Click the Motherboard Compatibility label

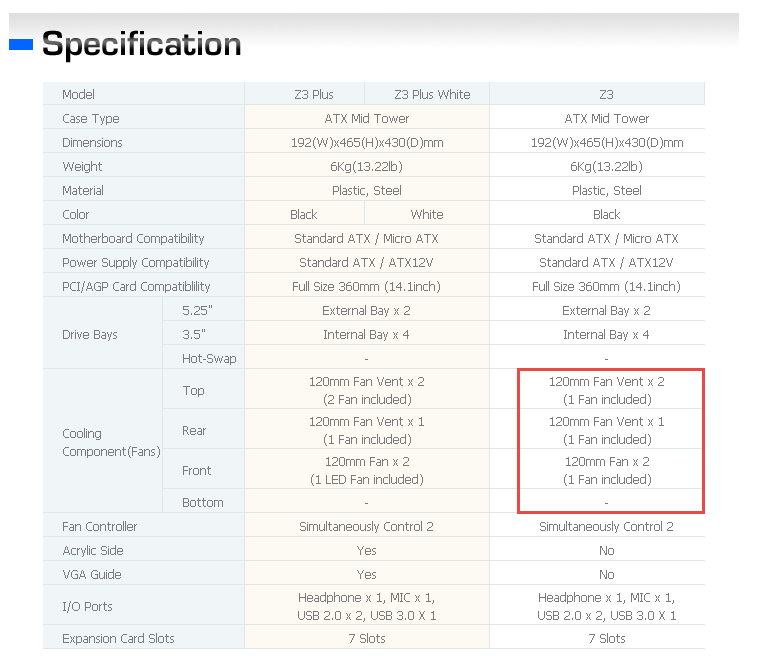point(133,239)
